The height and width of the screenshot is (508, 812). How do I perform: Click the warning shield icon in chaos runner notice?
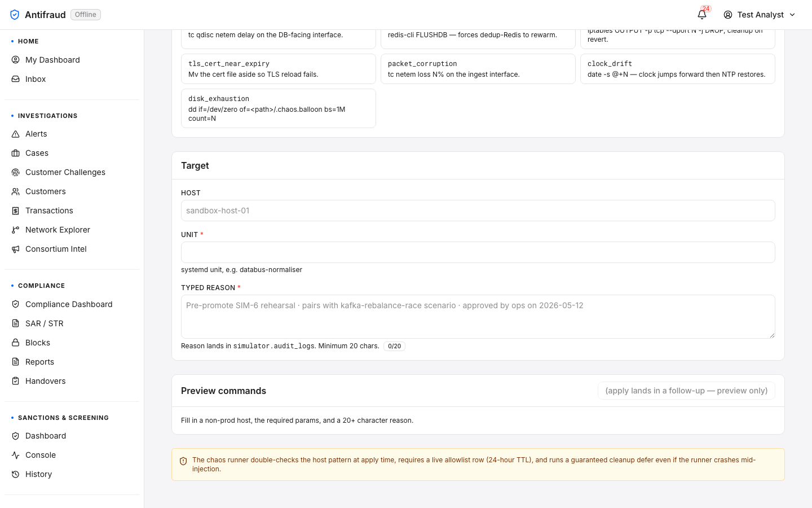[183, 461]
